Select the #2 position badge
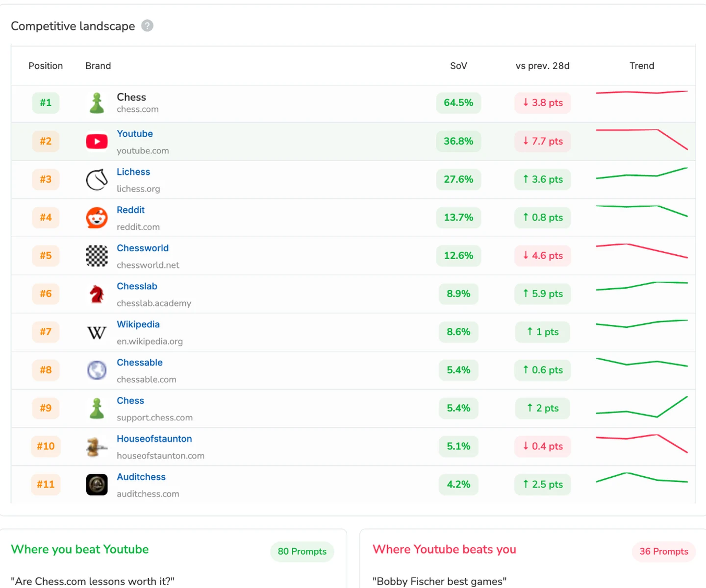The image size is (706, 588). tap(46, 141)
